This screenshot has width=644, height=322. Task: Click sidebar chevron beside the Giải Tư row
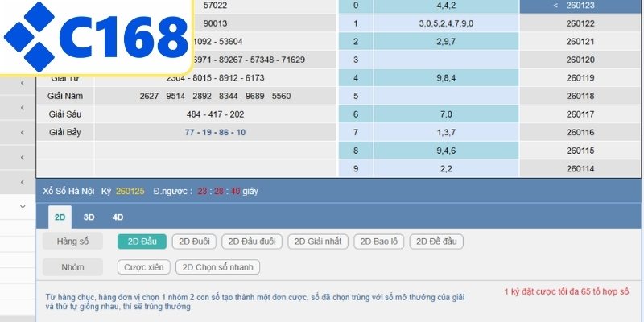pos(22,84)
